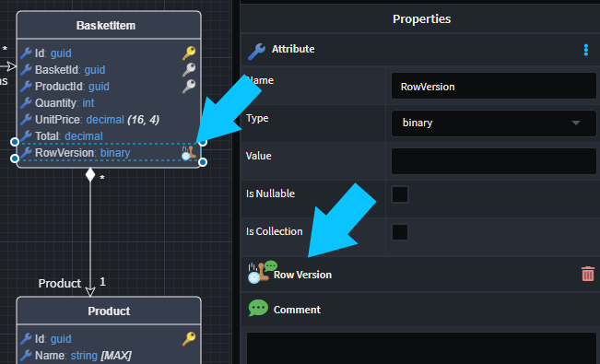Select the Product class header
Screen dimensions: 600x364
pos(109,311)
